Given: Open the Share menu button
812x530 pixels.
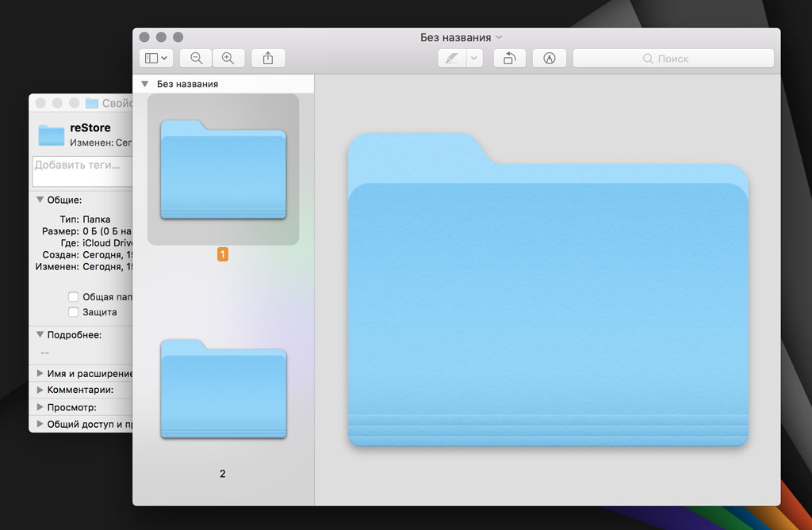Looking at the screenshot, I should [x=268, y=59].
